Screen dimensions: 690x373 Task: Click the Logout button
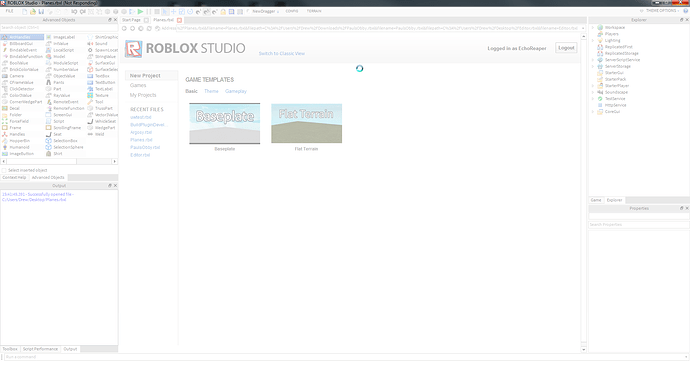(566, 48)
